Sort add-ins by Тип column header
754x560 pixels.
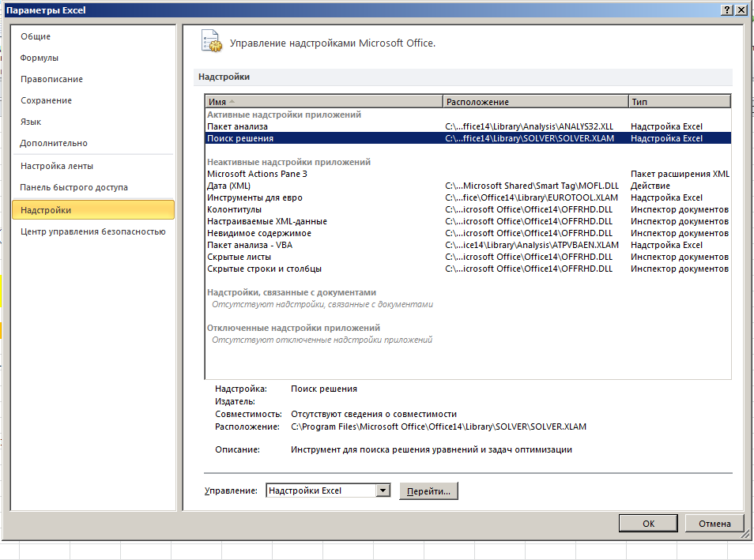tap(680, 101)
